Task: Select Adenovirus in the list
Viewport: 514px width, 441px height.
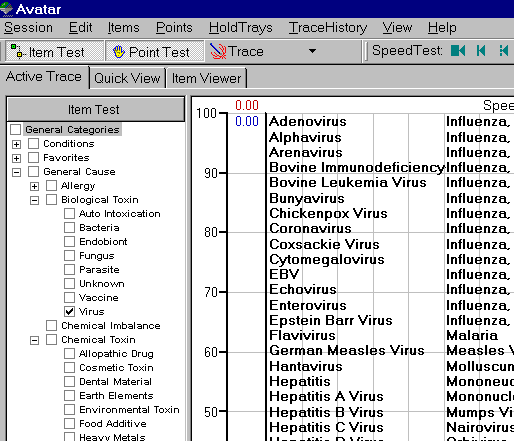Action: click(x=308, y=121)
